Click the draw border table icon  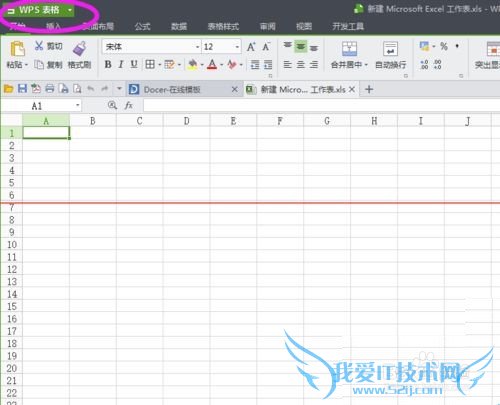[x=169, y=64]
